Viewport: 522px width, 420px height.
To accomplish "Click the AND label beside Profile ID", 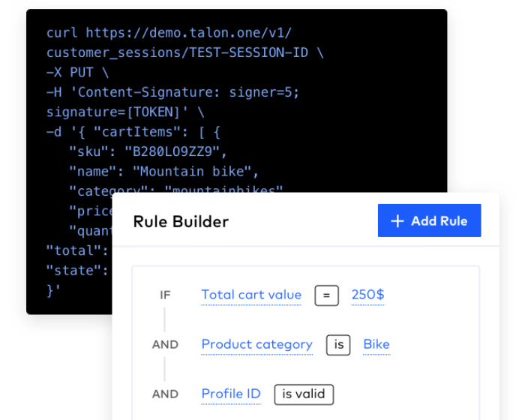I will click(x=165, y=394).
